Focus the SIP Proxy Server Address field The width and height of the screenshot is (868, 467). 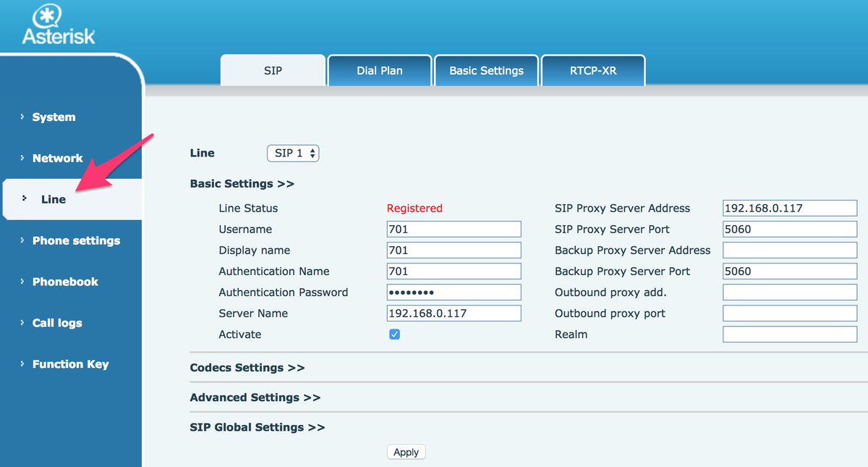(790, 209)
